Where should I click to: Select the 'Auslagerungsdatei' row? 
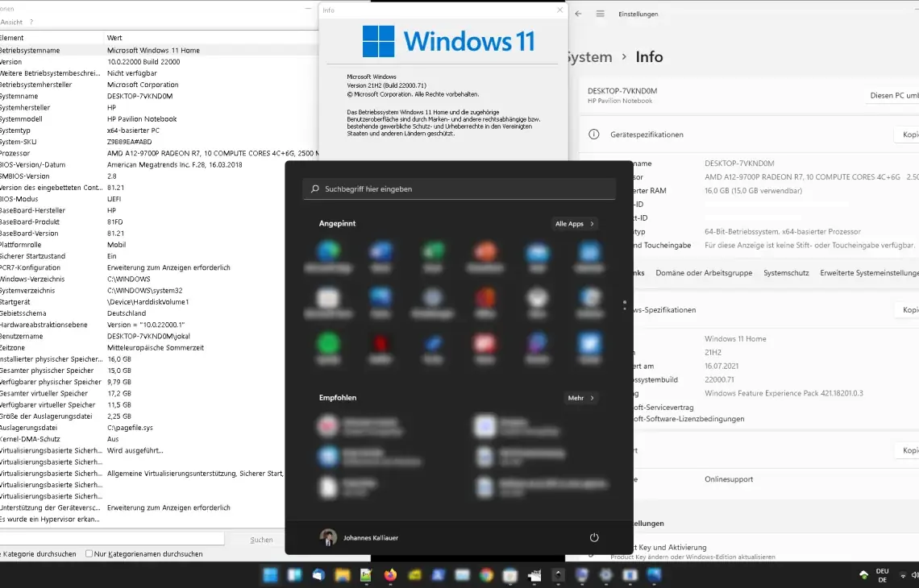143,428
